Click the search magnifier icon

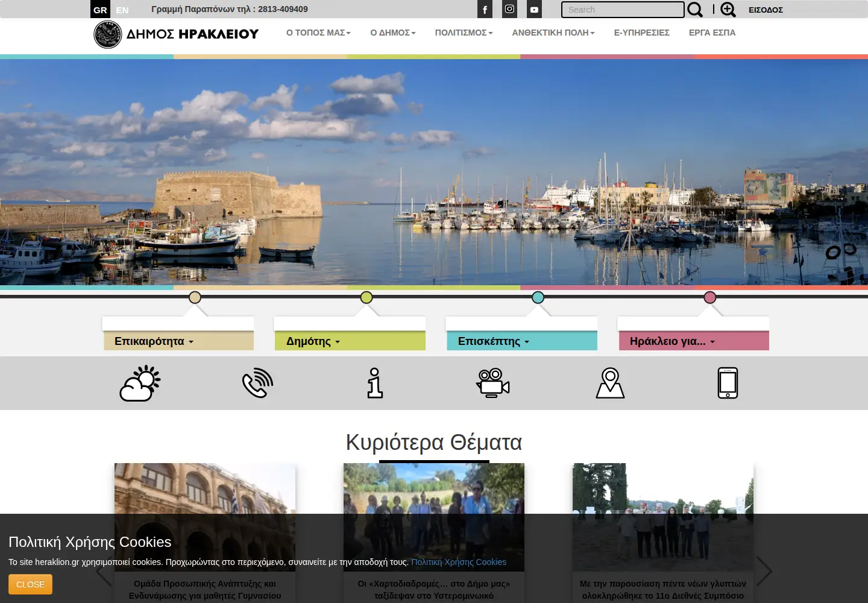pyautogui.click(x=695, y=10)
